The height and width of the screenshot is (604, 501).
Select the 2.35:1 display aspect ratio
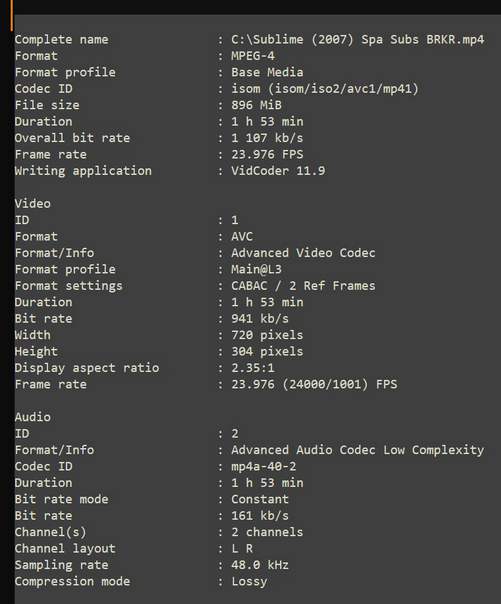click(x=253, y=368)
